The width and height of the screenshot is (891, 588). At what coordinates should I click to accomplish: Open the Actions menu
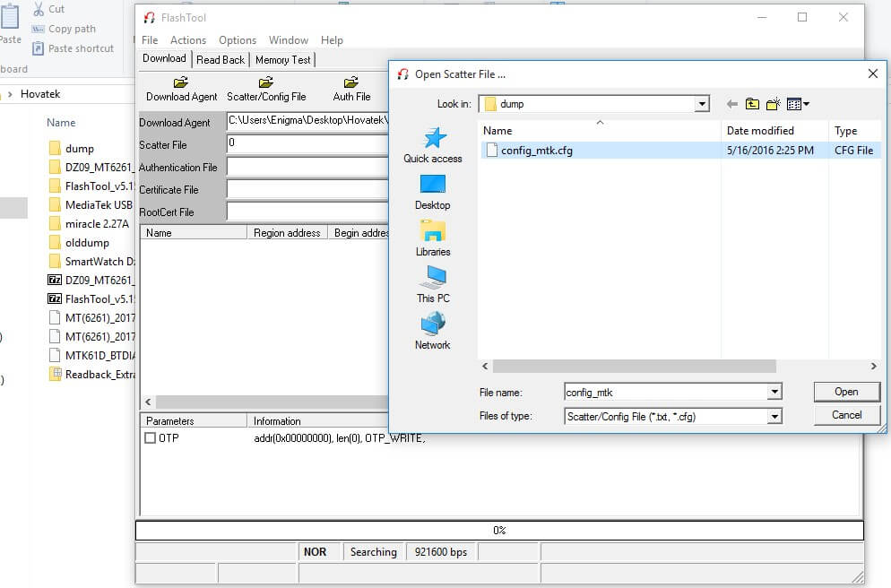(x=188, y=40)
